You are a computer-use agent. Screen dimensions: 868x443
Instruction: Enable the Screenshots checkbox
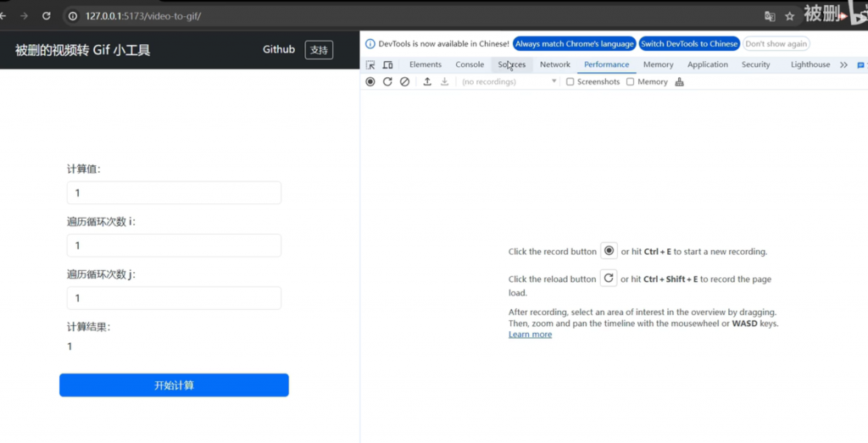570,82
